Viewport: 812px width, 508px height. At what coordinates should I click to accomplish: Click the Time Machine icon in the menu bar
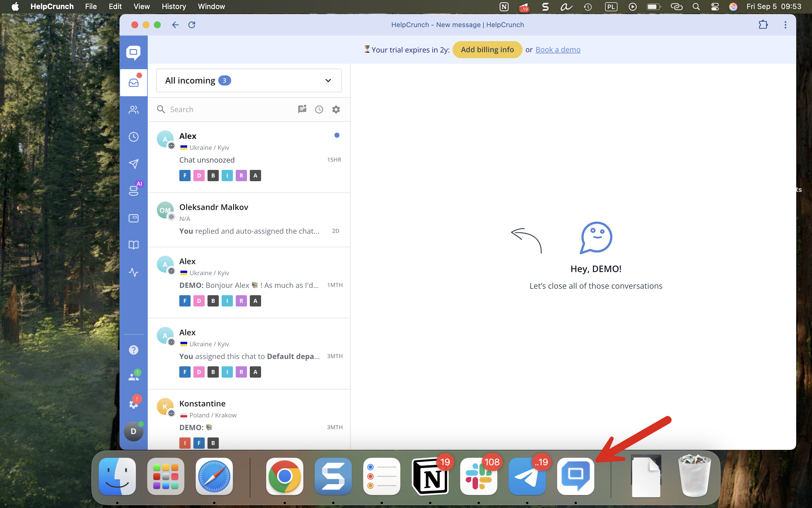tap(588, 7)
